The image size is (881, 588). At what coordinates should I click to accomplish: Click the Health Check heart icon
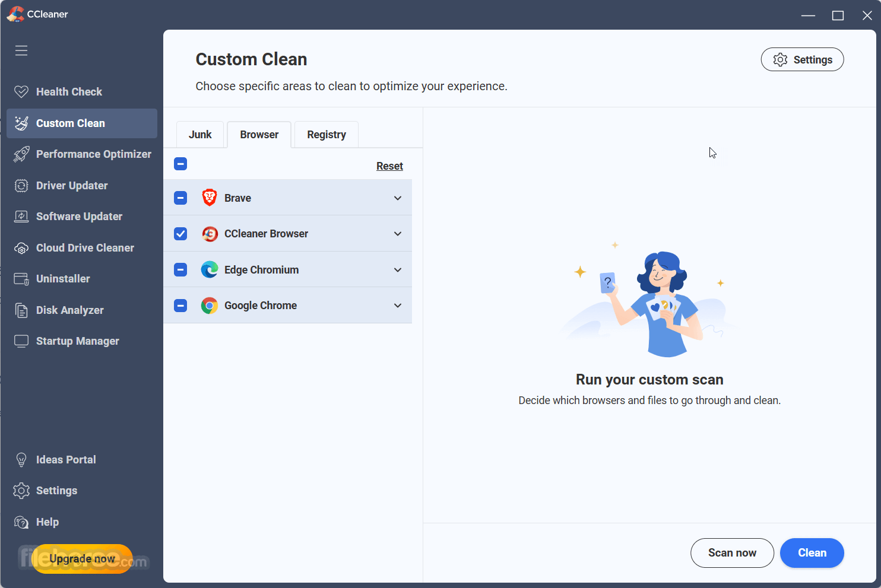pos(21,91)
